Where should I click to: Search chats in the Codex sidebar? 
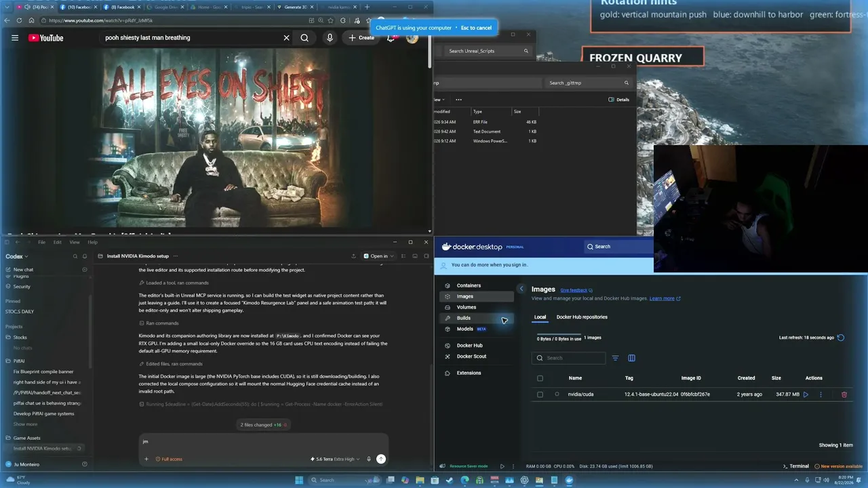[x=75, y=256]
